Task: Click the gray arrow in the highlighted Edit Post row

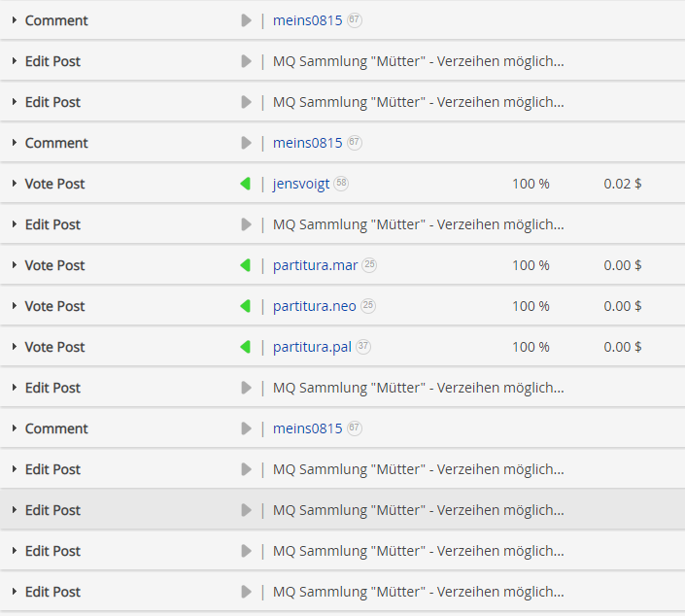Action: (246, 510)
